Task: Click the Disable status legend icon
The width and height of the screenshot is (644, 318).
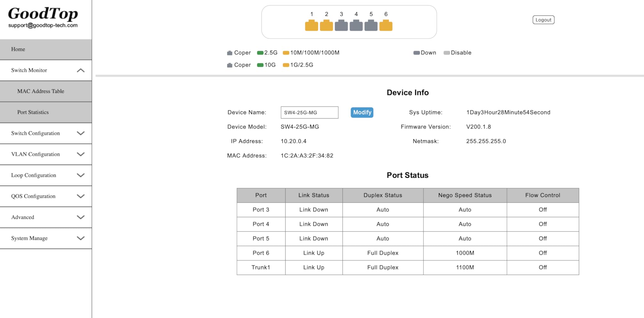Action: coord(447,53)
